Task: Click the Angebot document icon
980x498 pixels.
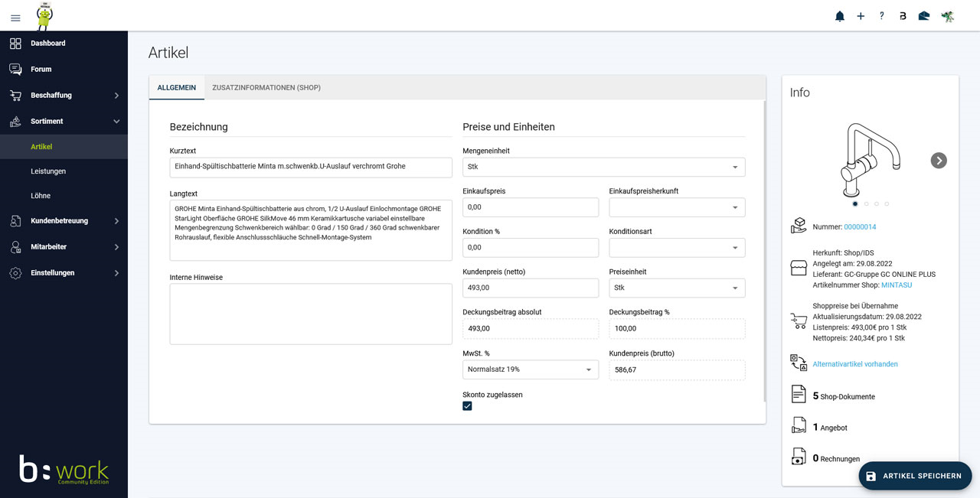Action: (799, 426)
